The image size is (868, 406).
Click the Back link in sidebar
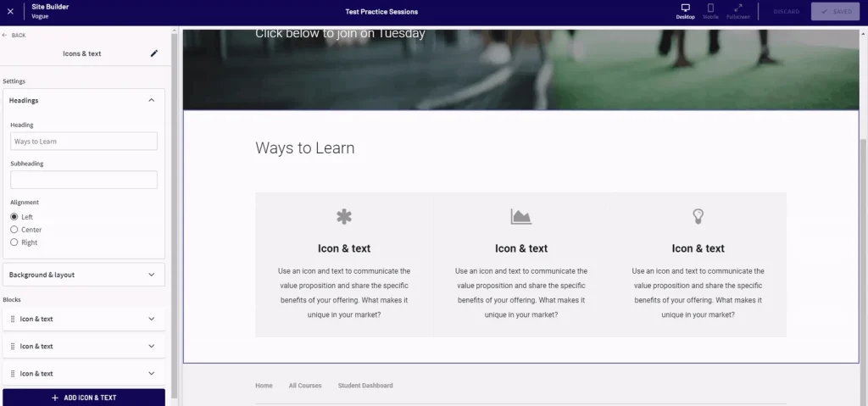tap(14, 35)
